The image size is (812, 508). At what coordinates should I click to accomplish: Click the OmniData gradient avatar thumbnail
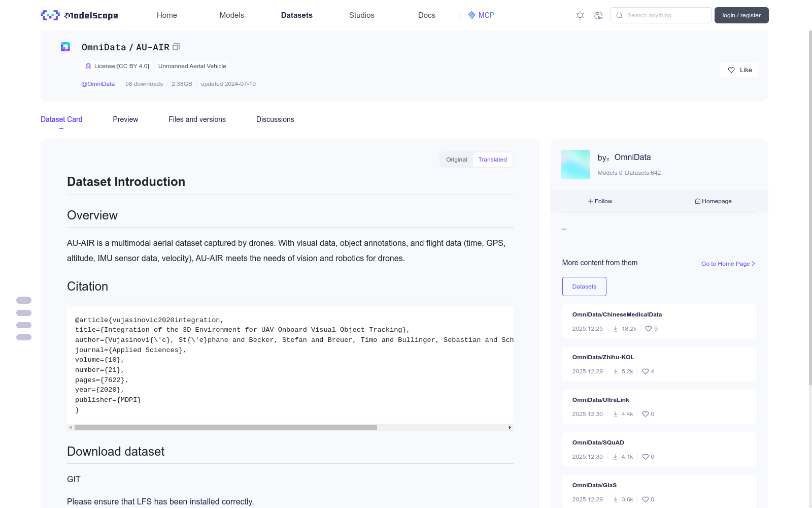tap(576, 165)
